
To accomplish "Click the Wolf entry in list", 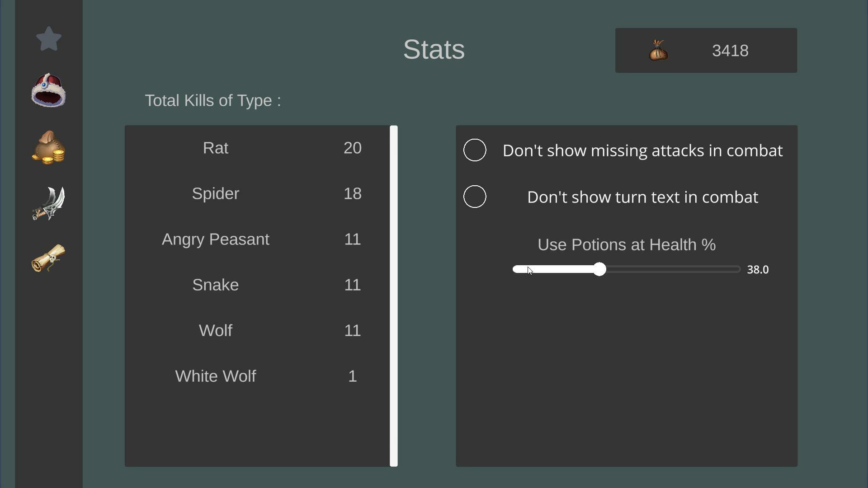I will 216,331.
